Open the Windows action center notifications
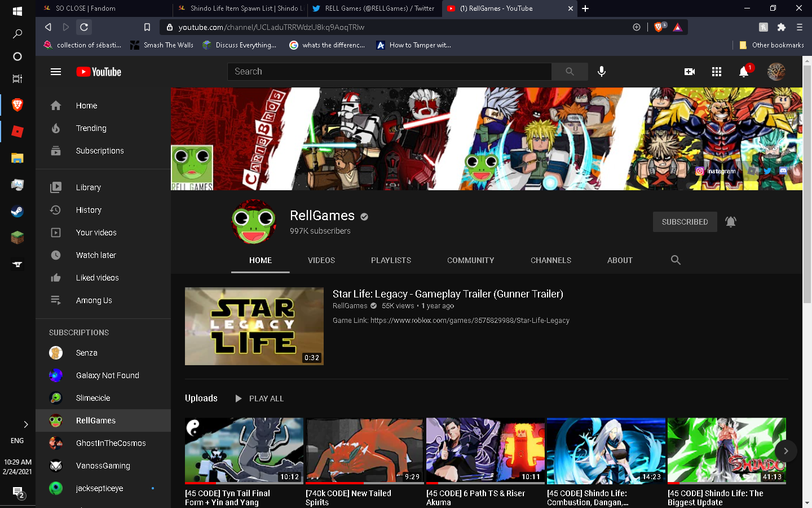 click(18, 493)
